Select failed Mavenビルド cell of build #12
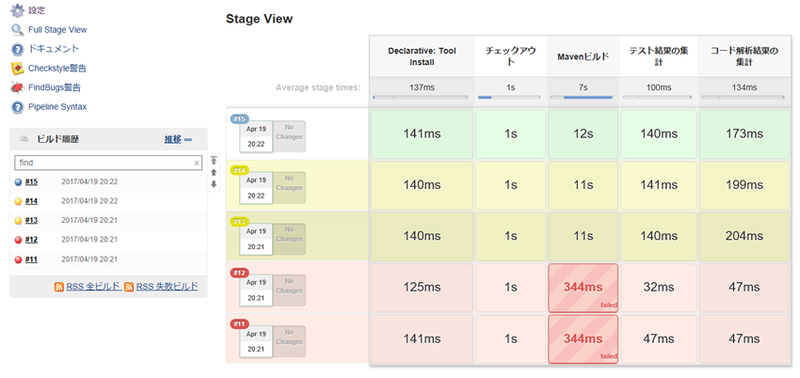The height and width of the screenshot is (378, 800). pyautogui.click(x=583, y=288)
